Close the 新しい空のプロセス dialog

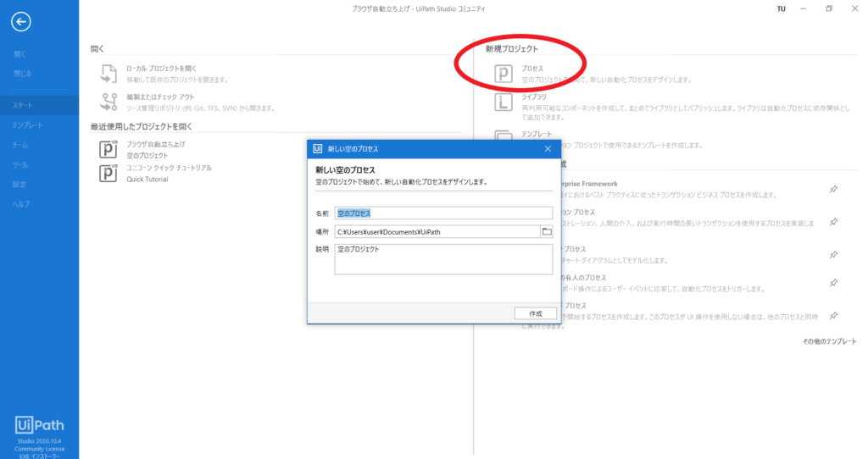click(548, 149)
